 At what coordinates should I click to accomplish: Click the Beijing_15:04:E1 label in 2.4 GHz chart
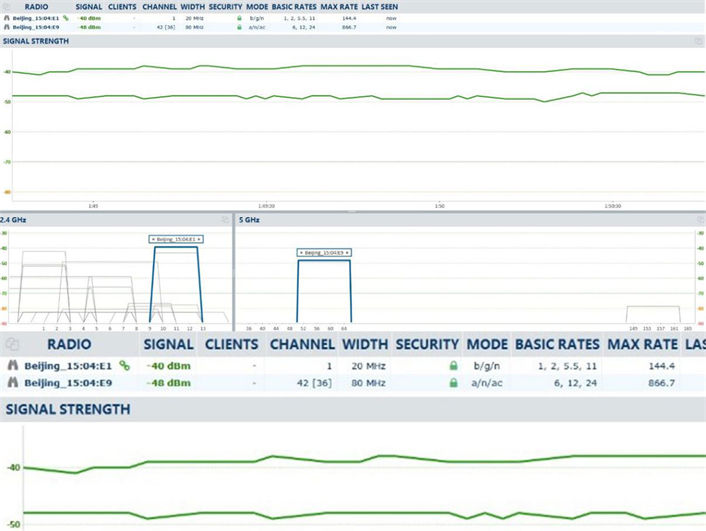point(176,239)
